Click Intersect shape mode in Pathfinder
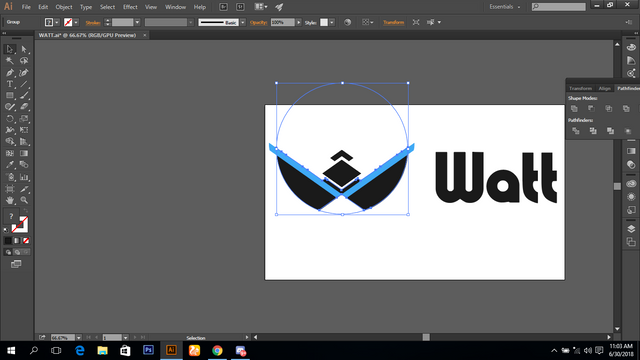640x360 pixels. coord(609,109)
